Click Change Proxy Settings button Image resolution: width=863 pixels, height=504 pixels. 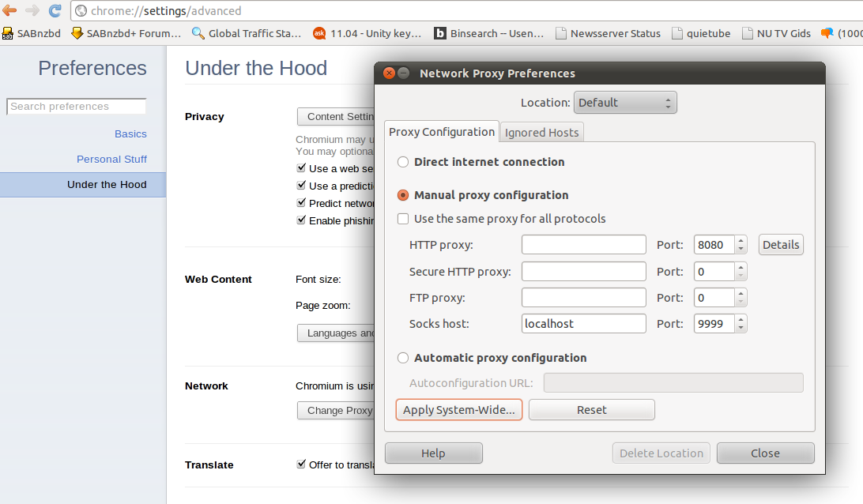337,411
